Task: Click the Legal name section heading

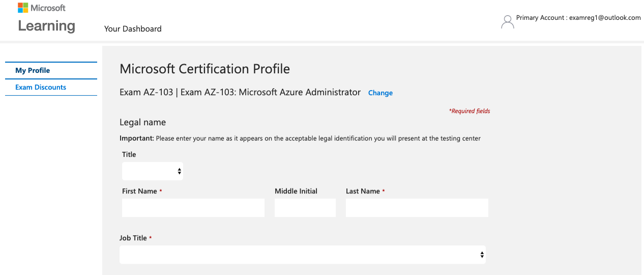Action: click(142, 122)
